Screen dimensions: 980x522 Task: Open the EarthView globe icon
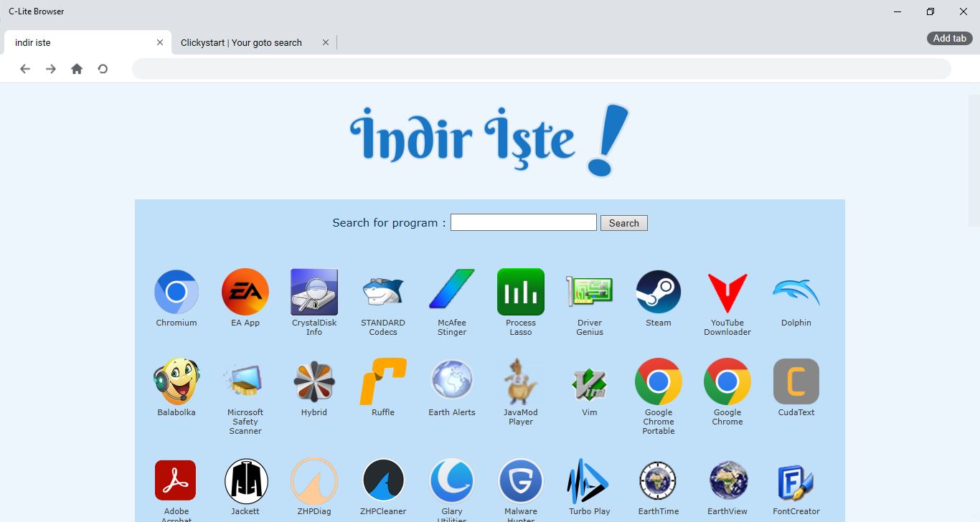tap(727, 480)
